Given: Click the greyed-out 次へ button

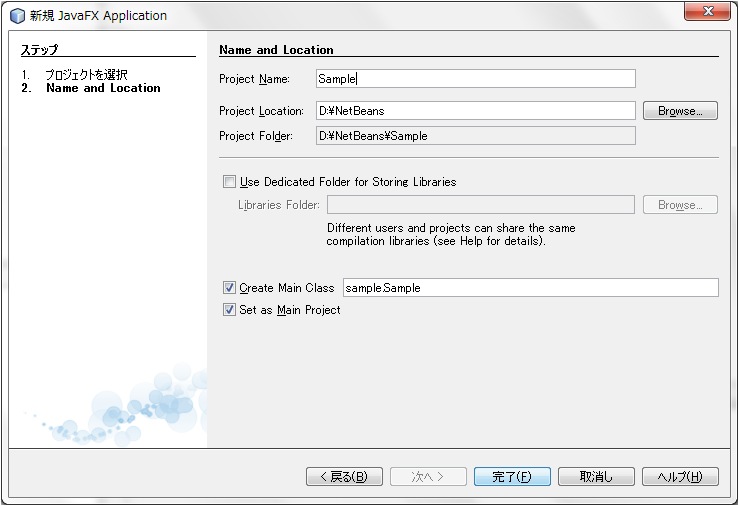Looking at the screenshot, I should click(428, 476).
